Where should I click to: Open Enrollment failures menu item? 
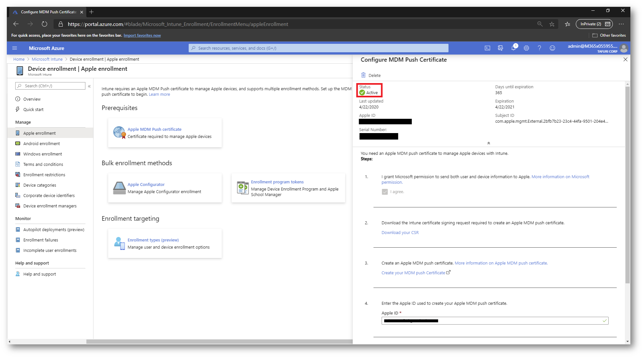(50, 240)
